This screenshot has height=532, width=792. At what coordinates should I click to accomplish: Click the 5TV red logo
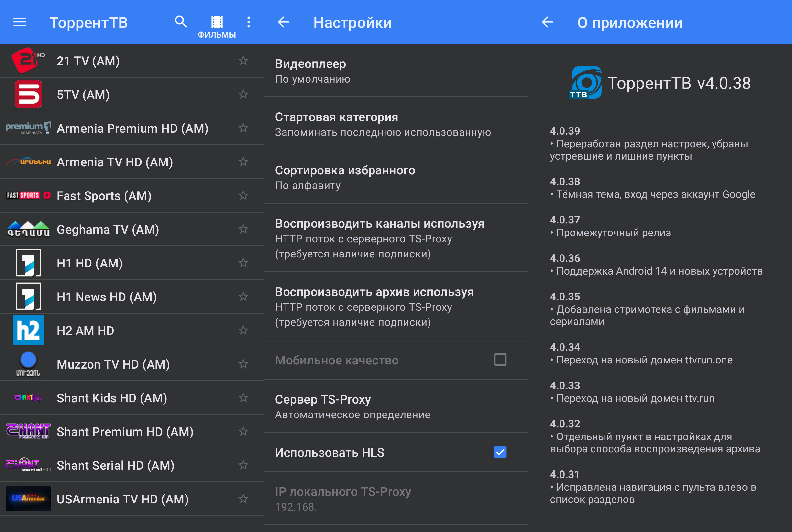click(x=28, y=94)
